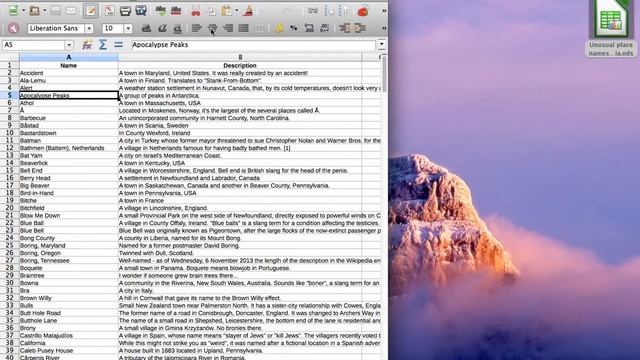Align cell content right

(228, 28)
